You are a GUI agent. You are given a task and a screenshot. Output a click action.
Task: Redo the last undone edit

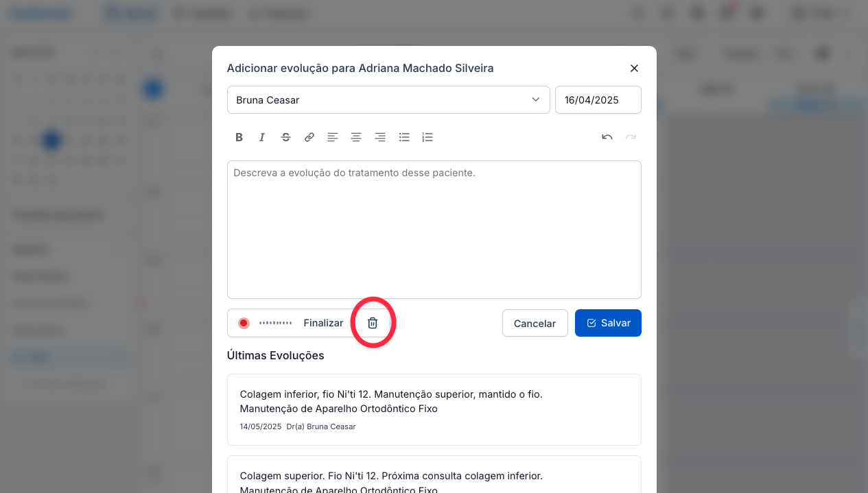click(x=631, y=137)
